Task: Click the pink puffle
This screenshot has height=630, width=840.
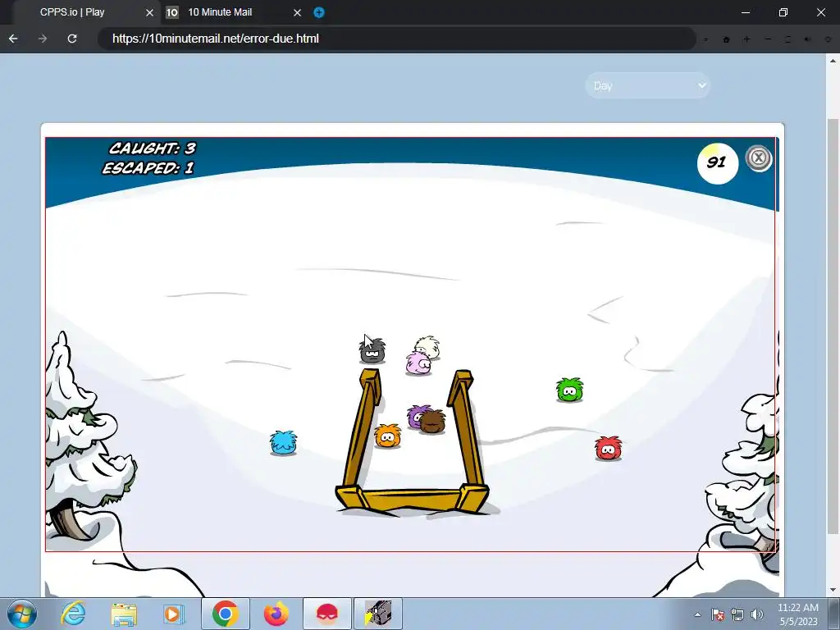Action: pos(418,363)
